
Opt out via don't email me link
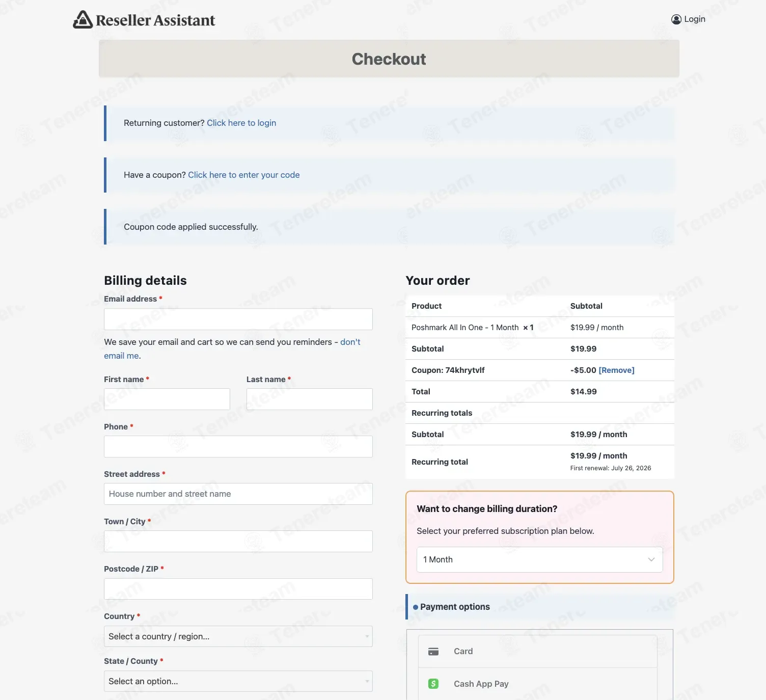232,349
